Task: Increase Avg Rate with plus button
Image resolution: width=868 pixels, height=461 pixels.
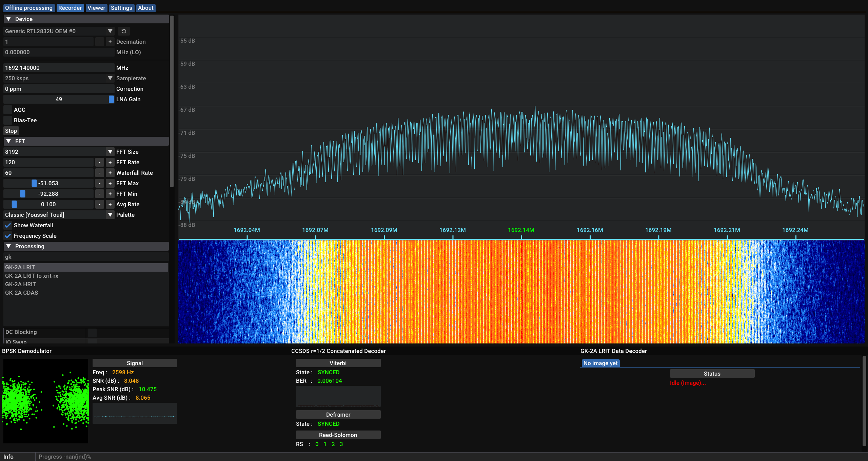Action: (x=110, y=204)
